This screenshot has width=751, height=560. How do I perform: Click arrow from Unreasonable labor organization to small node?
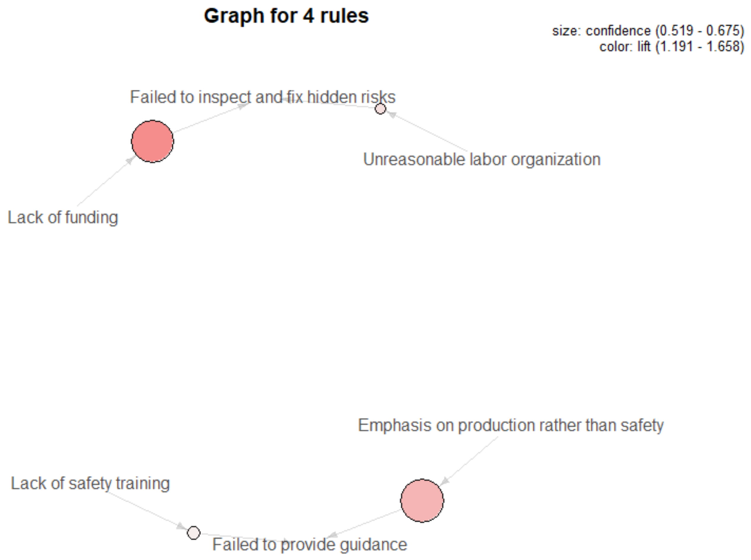coord(429,133)
